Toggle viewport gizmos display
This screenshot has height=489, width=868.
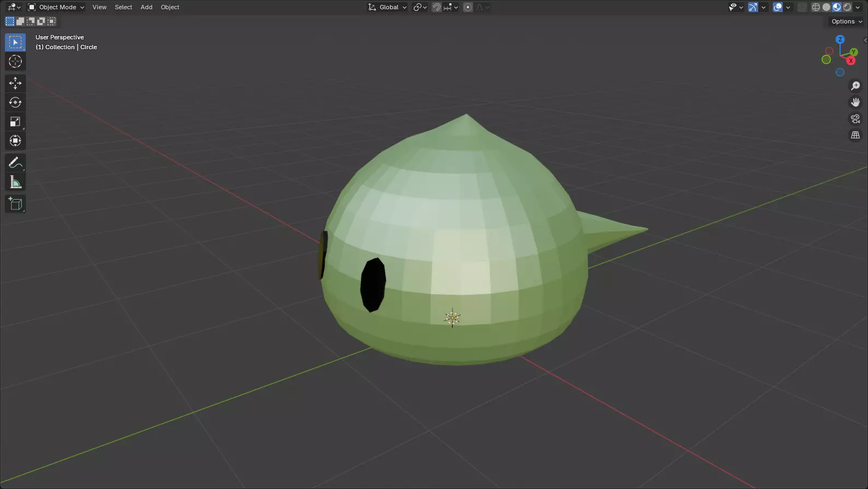[753, 7]
